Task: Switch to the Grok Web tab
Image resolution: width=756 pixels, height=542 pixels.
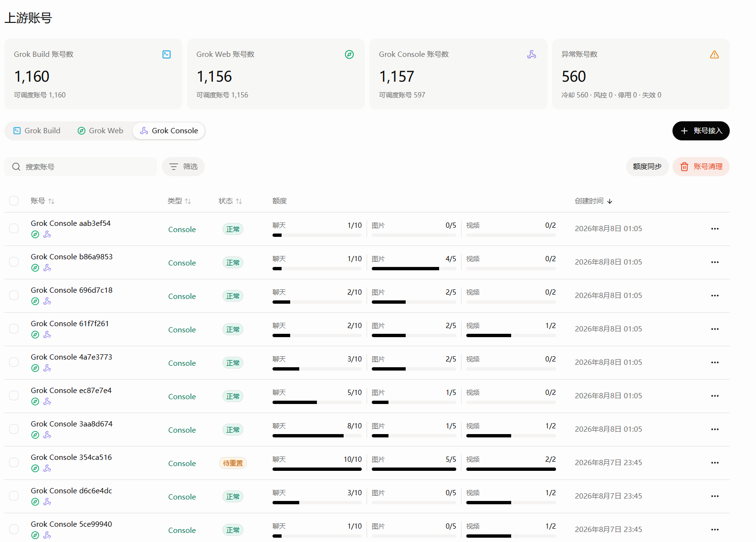Action: point(100,131)
